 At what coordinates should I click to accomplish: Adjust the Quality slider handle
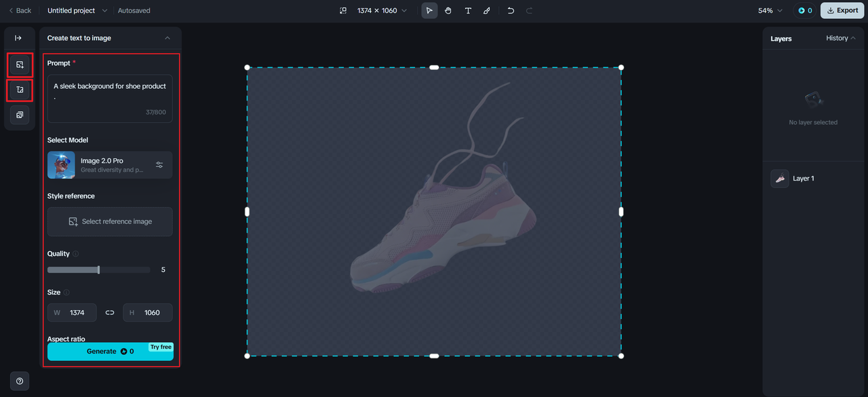99,270
